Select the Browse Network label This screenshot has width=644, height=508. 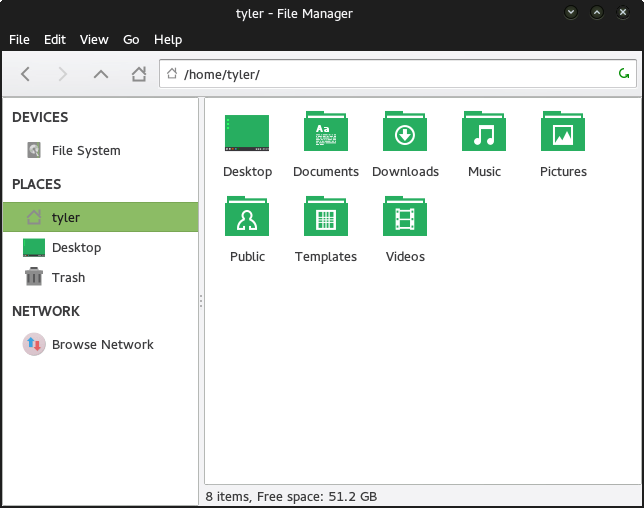point(103,344)
